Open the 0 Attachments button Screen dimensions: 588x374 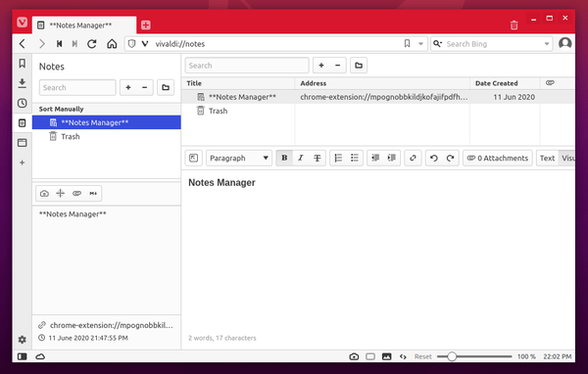[x=497, y=158]
